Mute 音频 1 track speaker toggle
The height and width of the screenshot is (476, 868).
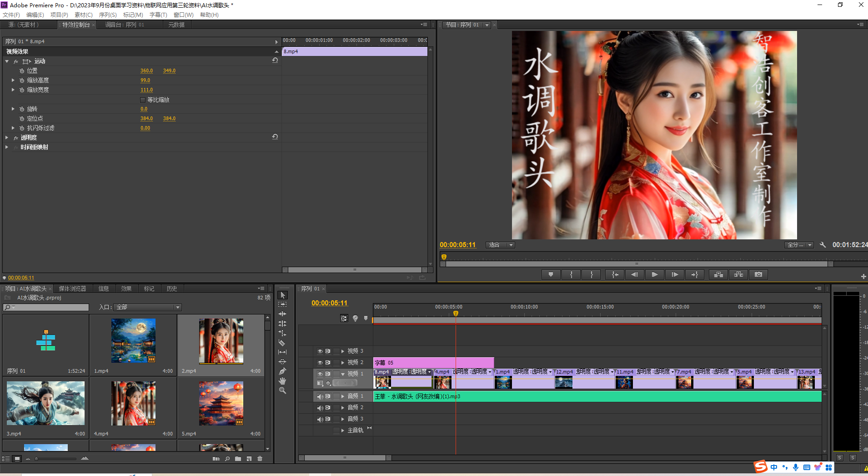[x=320, y=396]
